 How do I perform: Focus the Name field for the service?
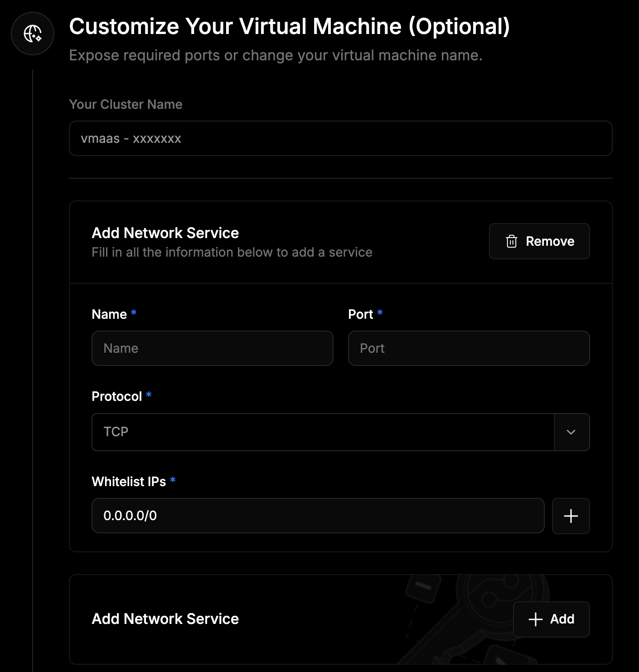click(x=212, y=348)
